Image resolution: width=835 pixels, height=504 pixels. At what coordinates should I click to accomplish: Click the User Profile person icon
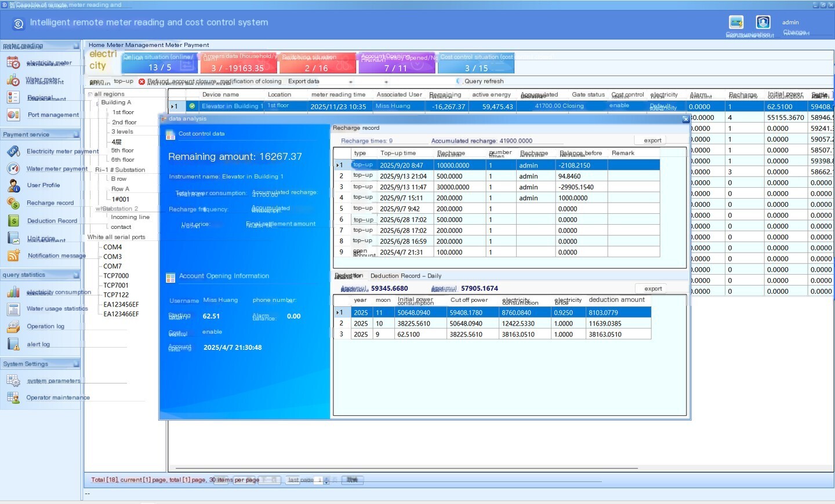13,185
